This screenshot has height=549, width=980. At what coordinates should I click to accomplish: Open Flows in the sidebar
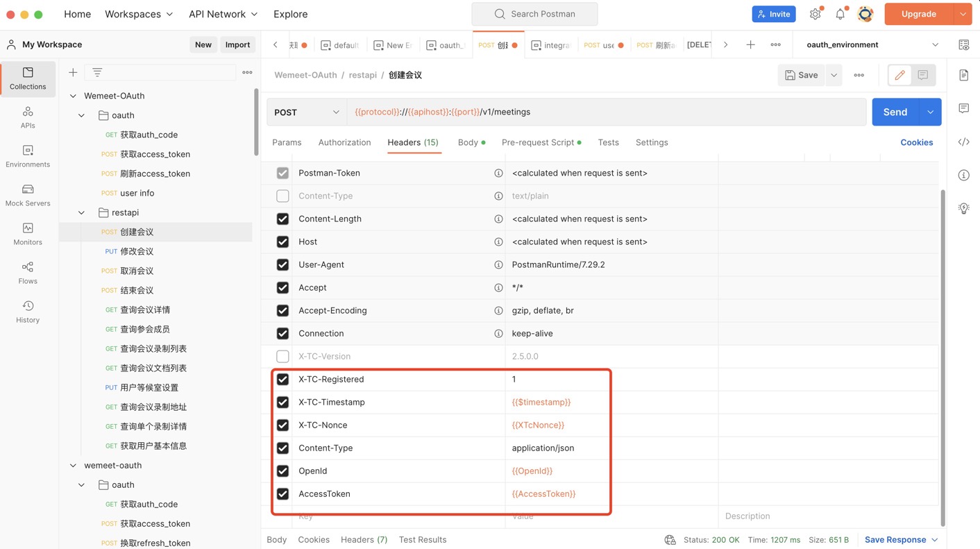coord(28,273)
